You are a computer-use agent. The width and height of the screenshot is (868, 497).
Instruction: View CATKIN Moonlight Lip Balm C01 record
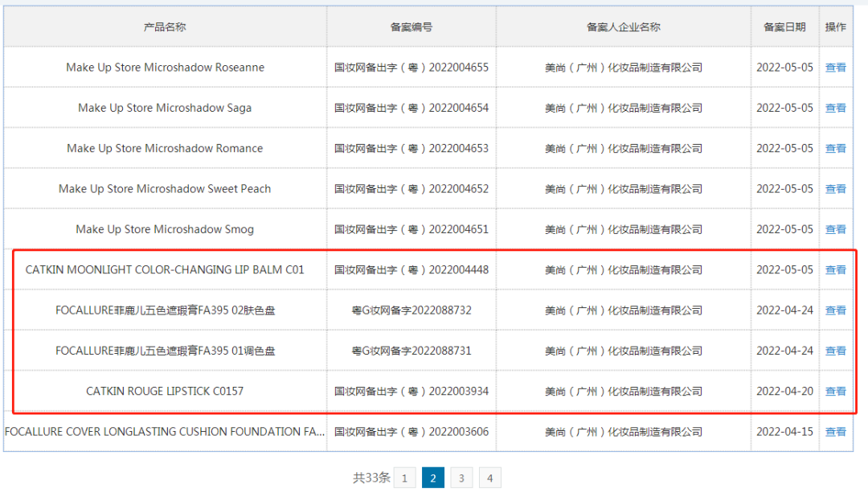tap(835, 270)
